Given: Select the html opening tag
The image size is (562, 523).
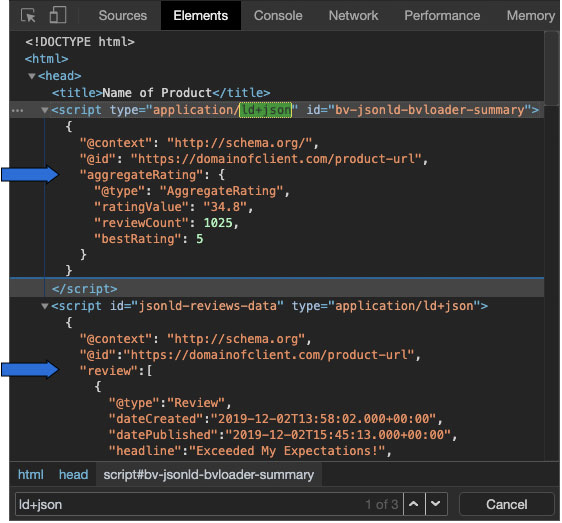Looking at the screenshot, I should pos(47,59).
